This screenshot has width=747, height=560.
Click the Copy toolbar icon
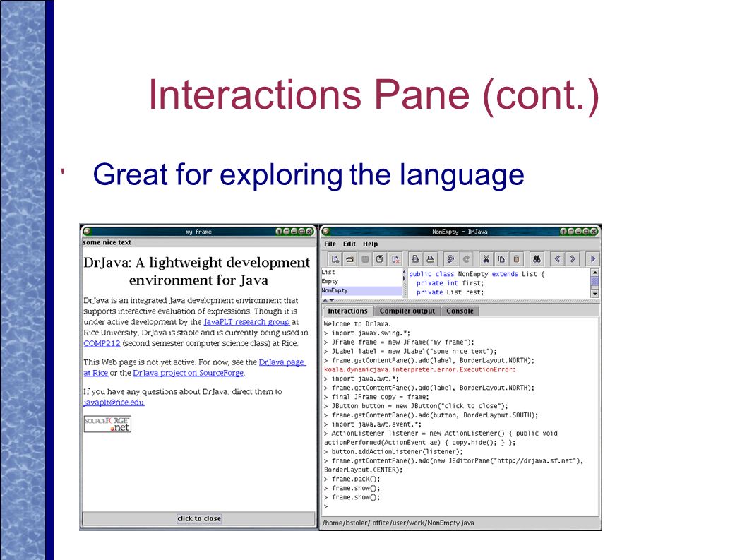[x=501, y=258]
